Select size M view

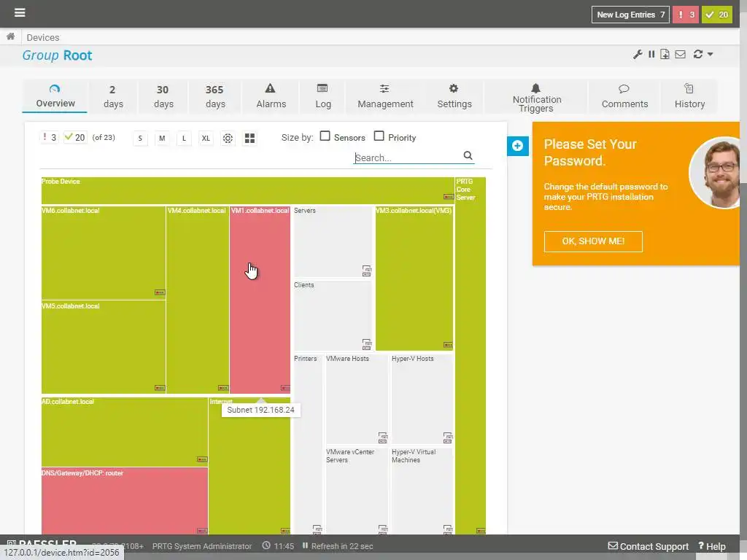point(162,138)
